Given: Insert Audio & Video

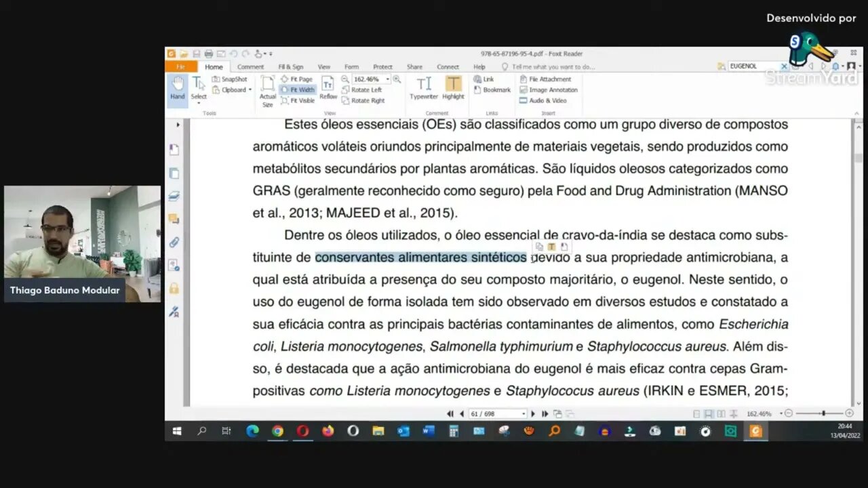Looking at the screenshot, I should [x=542, y=100].
